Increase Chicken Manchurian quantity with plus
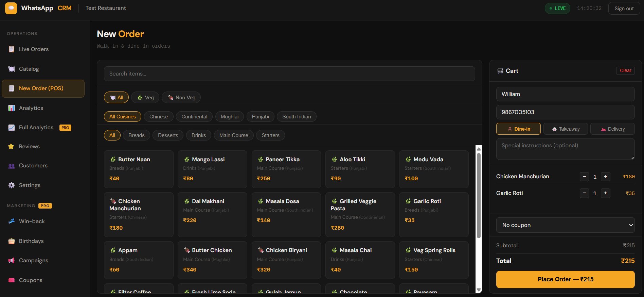This screenshot has width=644, height=297. 605,177
